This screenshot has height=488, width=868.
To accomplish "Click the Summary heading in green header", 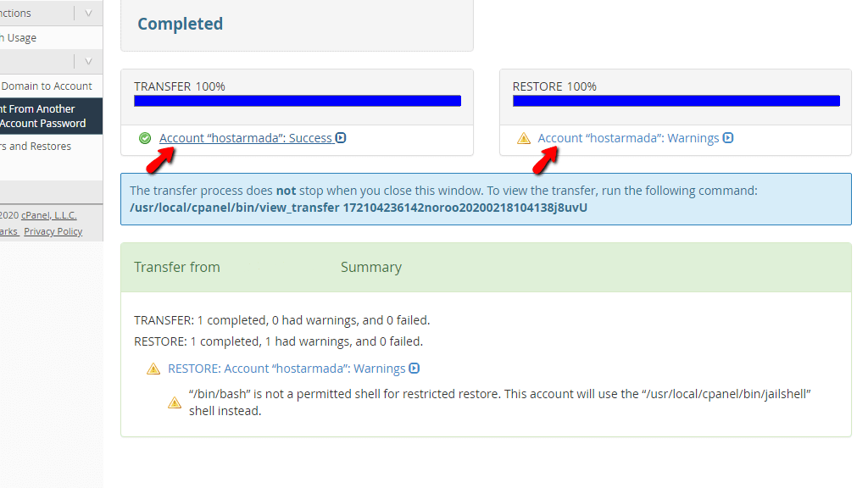I will (x=371, y=267).
